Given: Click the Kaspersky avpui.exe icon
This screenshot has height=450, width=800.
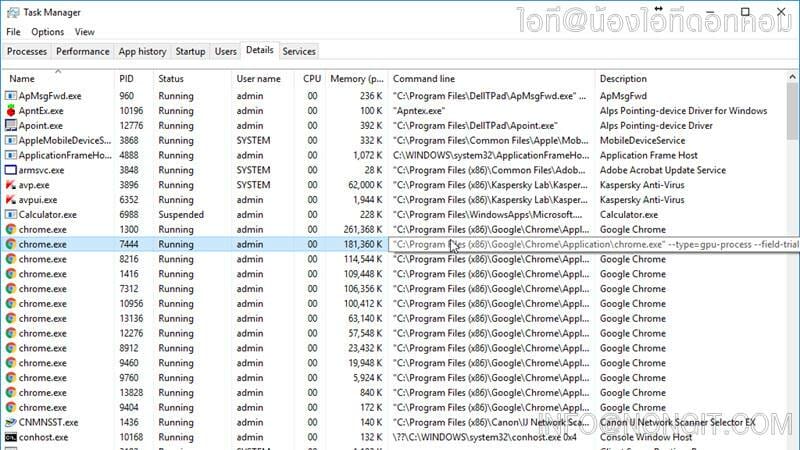Looking at the screenshot, I should point(11,199).
